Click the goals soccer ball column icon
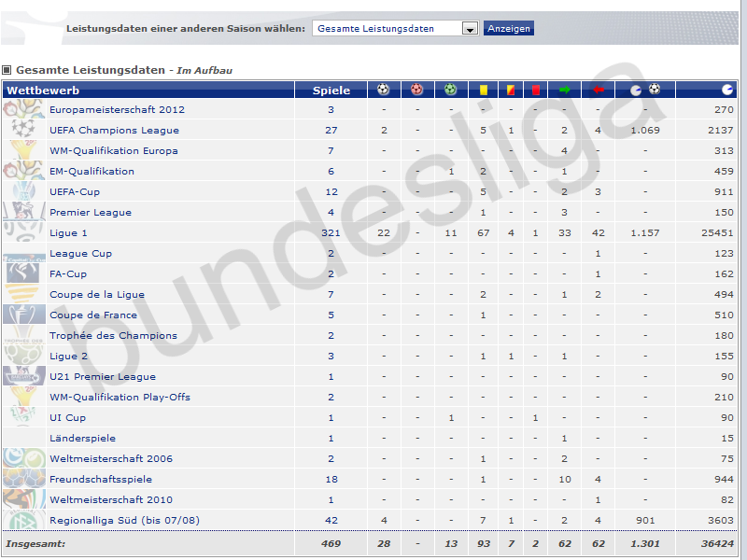747x560 pixels. tap(384, 90)
